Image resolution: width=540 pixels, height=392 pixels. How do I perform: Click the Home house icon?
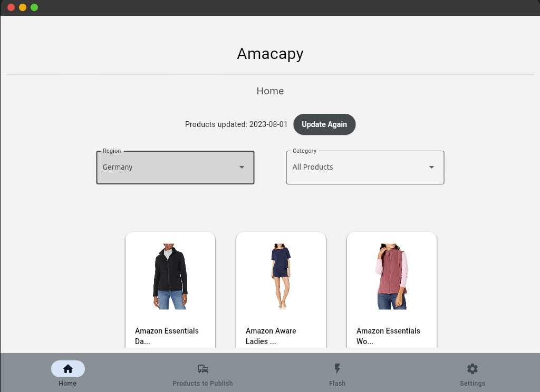tap(68, 369)
